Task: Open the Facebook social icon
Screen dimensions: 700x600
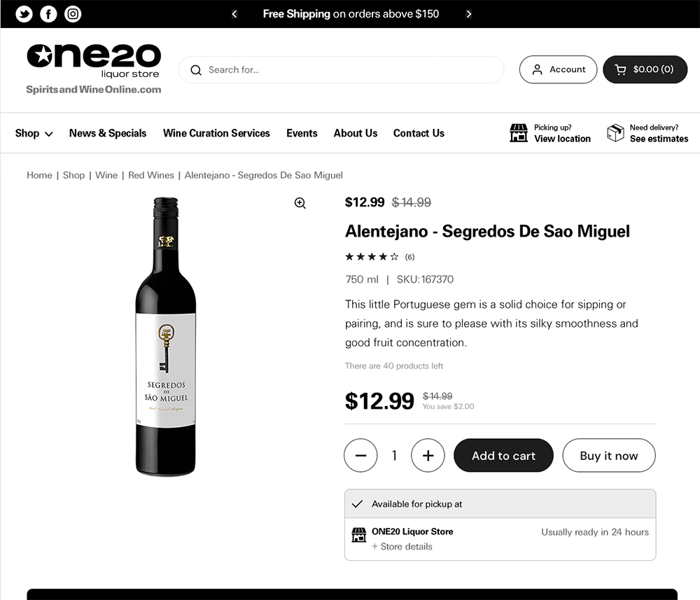Action: [x=48, y=14]
